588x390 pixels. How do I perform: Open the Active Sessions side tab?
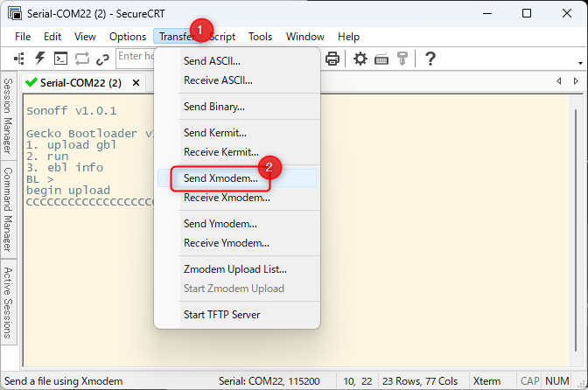click(9, 303)
